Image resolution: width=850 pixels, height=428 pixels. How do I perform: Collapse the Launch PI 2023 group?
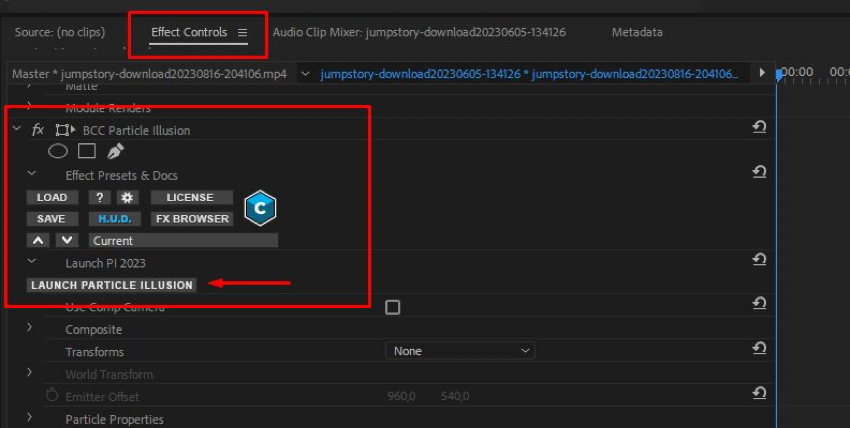(31, 261)
